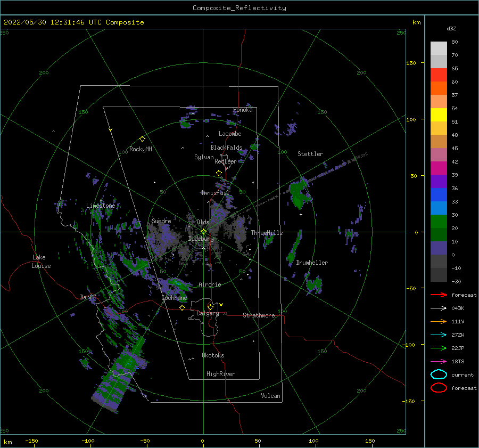Click the Okotoks label

(213, 355)
